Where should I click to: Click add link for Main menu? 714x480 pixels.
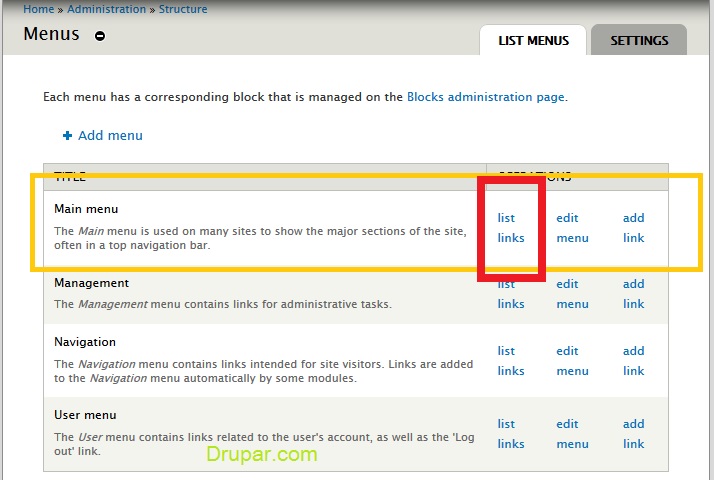click(x=634, y=228)
